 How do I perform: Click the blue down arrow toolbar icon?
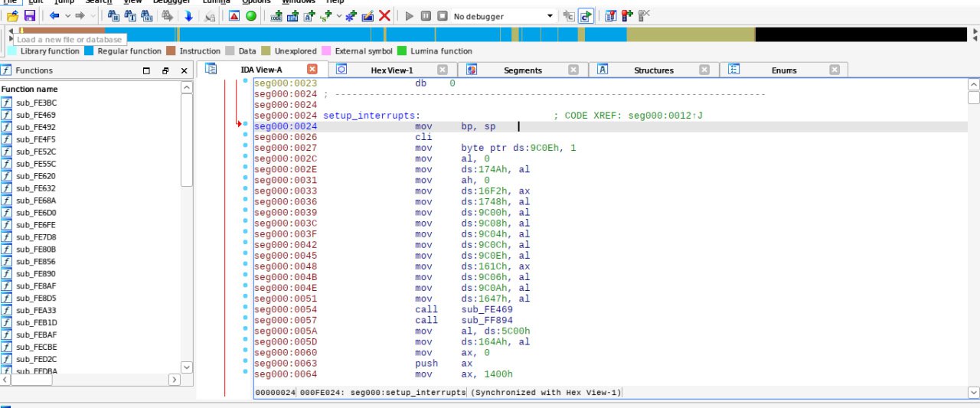point(188,15)
